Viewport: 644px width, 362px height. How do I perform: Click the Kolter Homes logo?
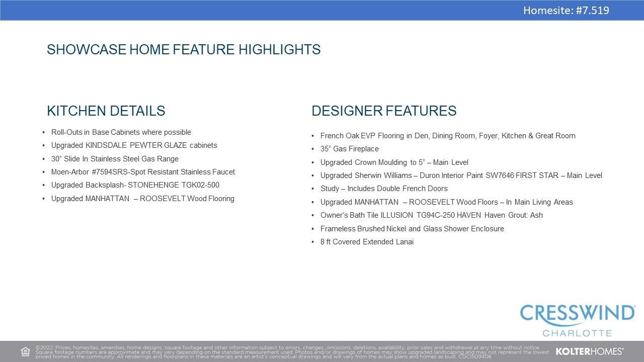[589, 351]
